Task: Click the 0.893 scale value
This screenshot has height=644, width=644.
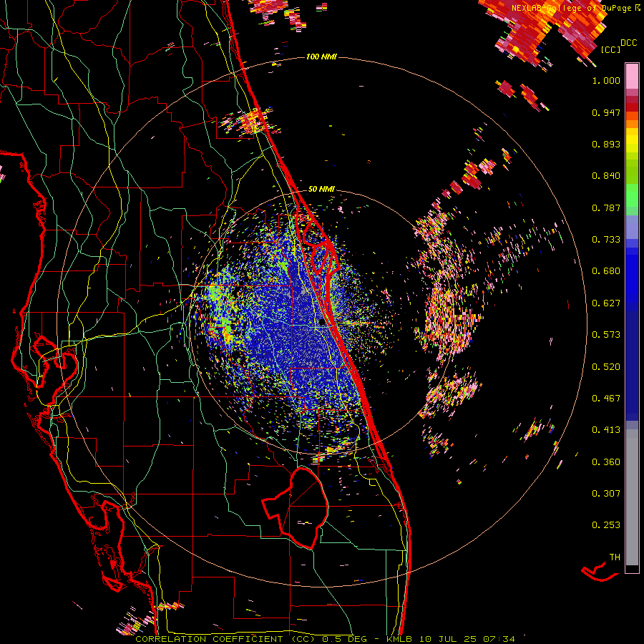Action: (606, 144)
